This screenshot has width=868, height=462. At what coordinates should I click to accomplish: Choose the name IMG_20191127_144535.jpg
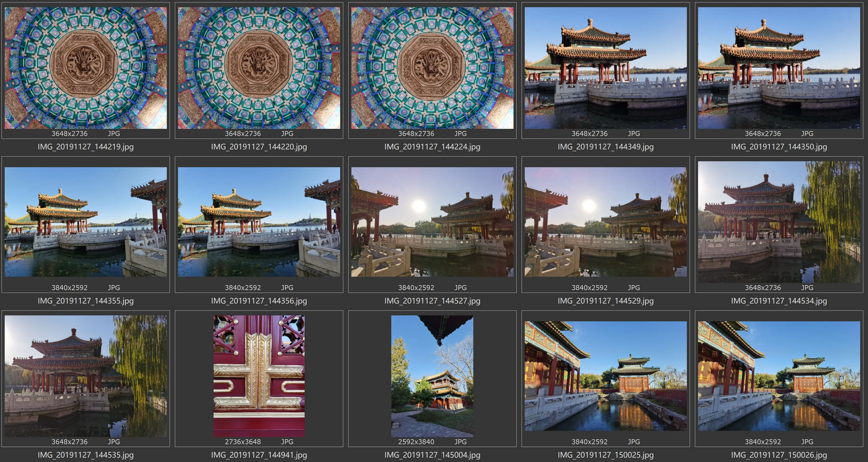tap(86, 455)
